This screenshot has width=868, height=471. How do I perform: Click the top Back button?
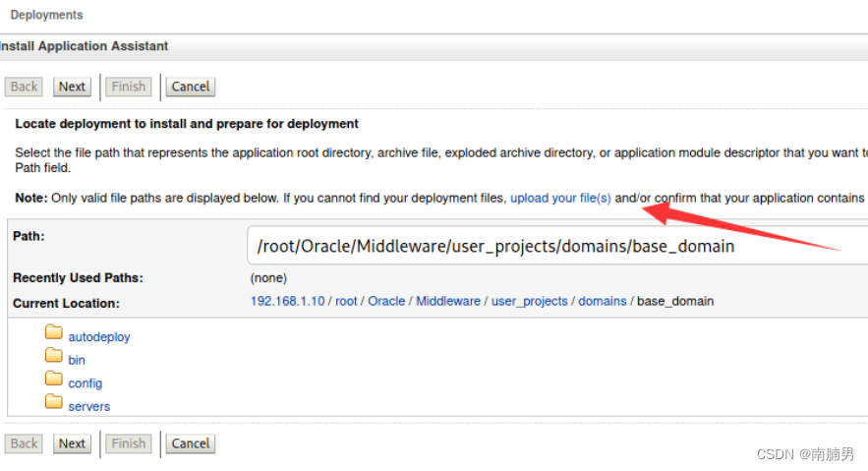point(24,87)
